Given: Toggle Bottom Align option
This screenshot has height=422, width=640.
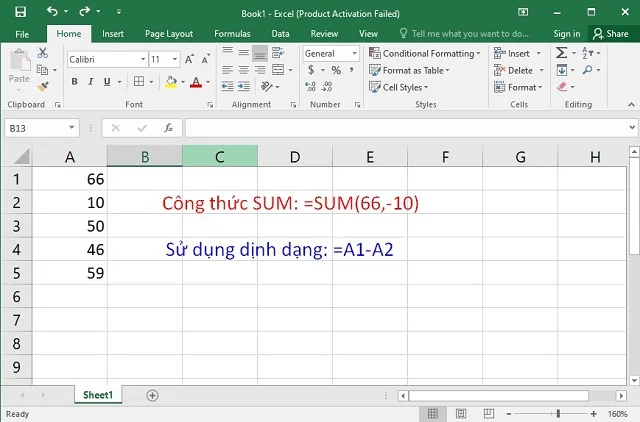Looking at the screenshot, I should pos(260,53).
